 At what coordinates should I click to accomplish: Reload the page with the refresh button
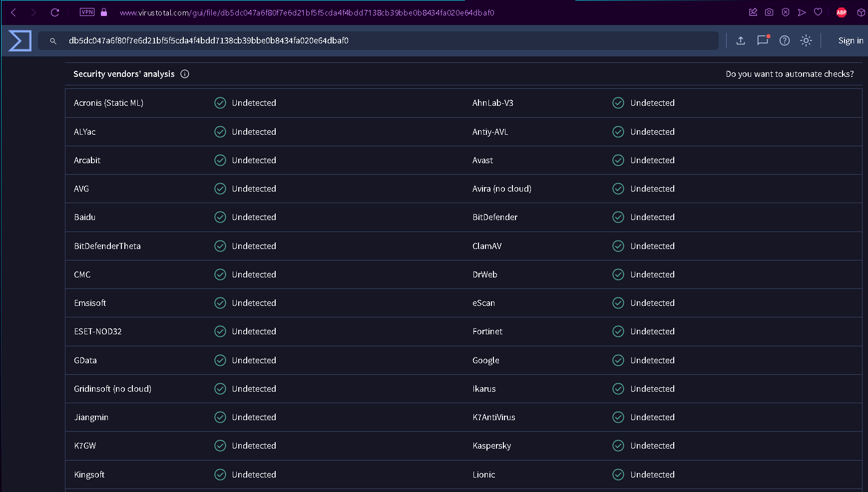coord(55,12)
